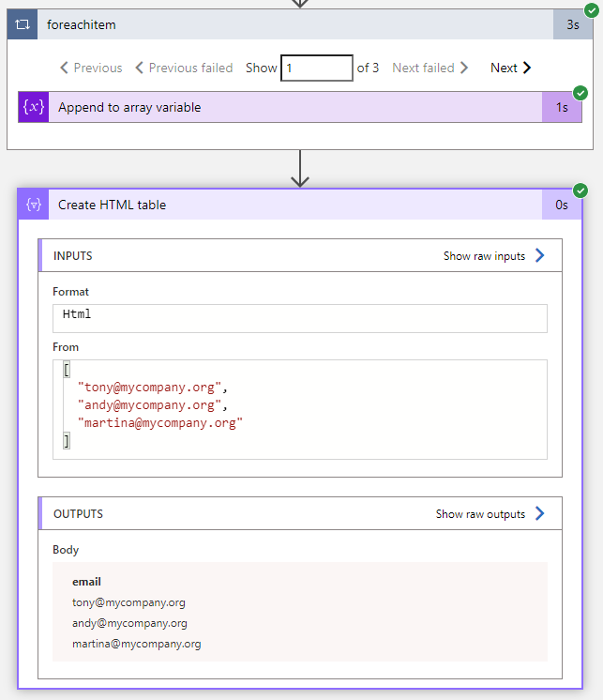
Task: Collapse the Create HTML table action header
Action: 281,205
